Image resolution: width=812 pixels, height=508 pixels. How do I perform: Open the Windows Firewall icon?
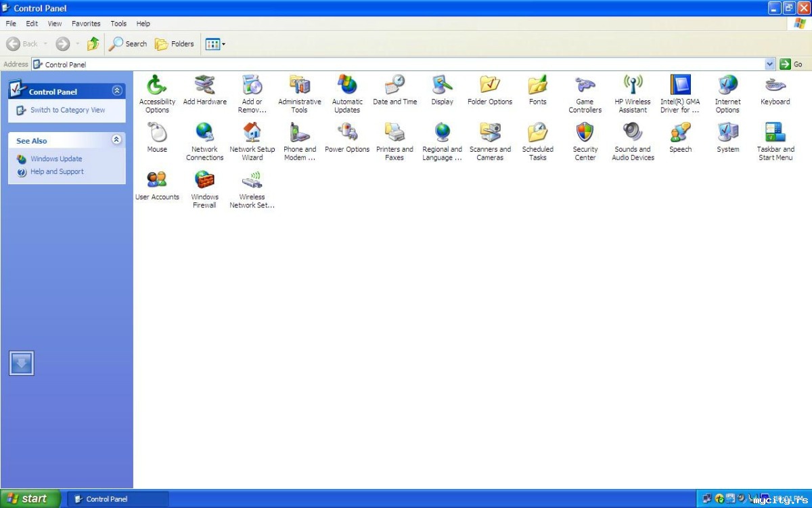click(x=204, y=180)
